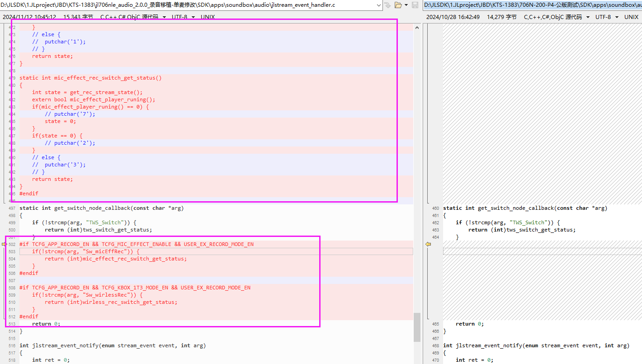The height and width of the screenshot is (364, 642).
Task: Click right pane line 463 return tws_switch_get_status
Action: coord(522,230)
